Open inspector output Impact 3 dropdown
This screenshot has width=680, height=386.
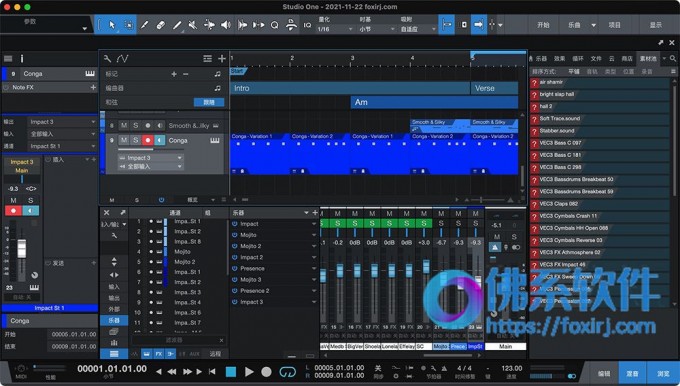62,122
